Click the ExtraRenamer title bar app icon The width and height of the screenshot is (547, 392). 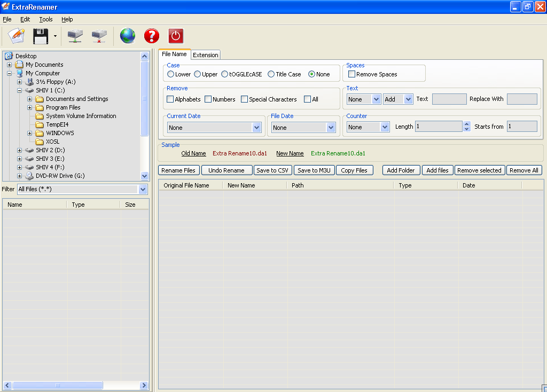click(5, 6)
